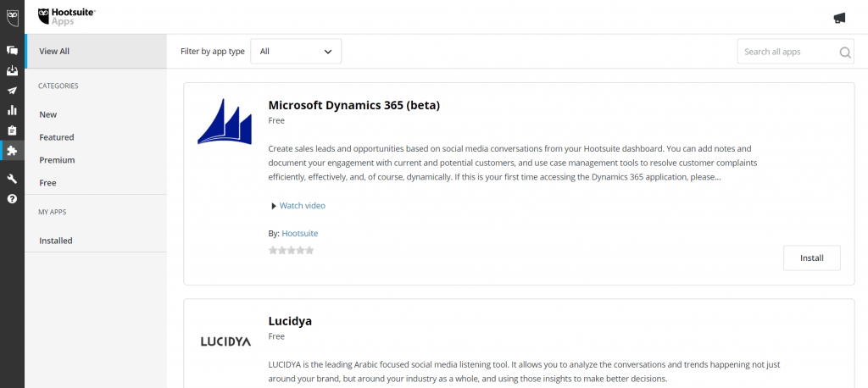Select the Featured category
Image resolution: width=868 pixels, height=388 pixels.
[57, 137]
